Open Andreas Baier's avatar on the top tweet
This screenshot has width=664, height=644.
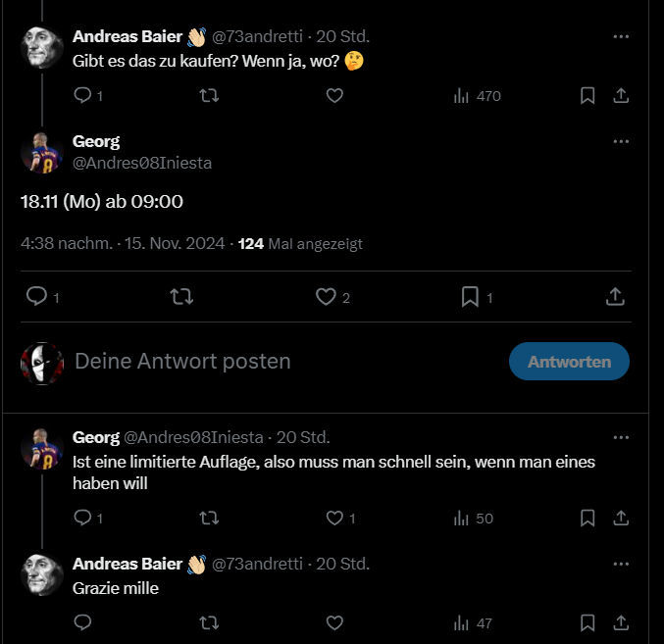point(42,48)
